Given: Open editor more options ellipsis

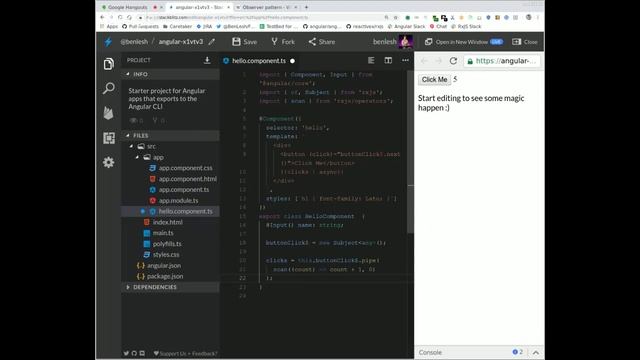Looking at the screenshot, I should point(405,60).
